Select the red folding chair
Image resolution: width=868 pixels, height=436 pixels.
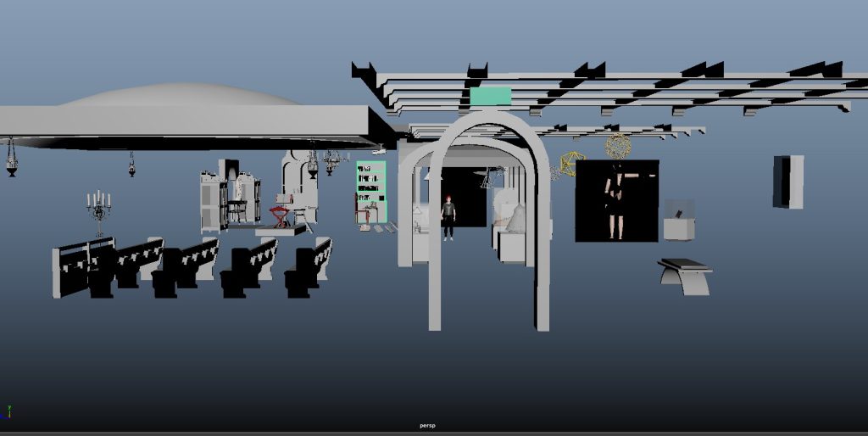coord(280,216)
